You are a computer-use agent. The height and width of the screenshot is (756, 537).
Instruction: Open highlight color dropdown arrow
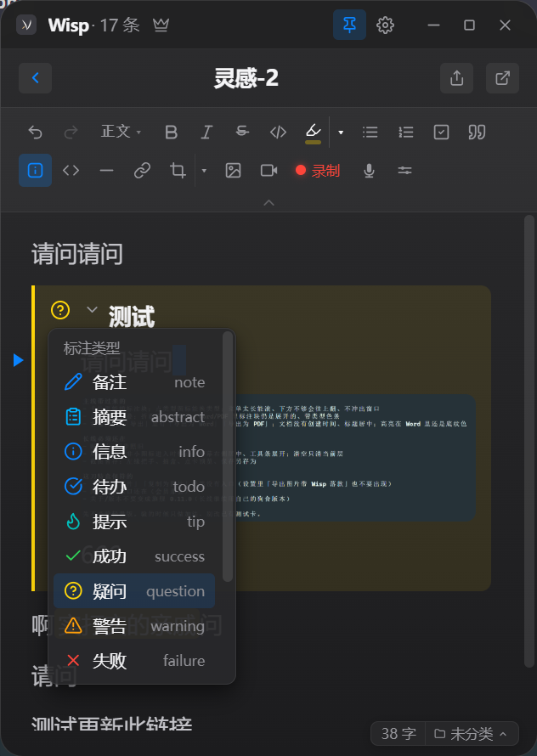341,133
